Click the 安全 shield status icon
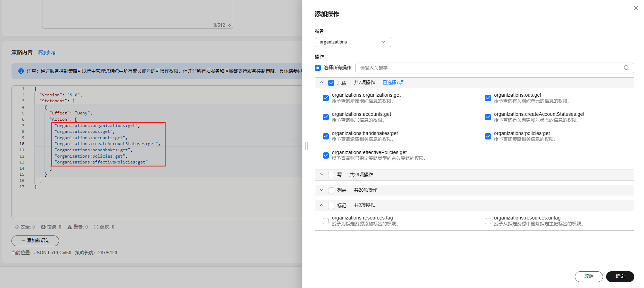This screenshot has height=288, width=644. click(17, 227)
